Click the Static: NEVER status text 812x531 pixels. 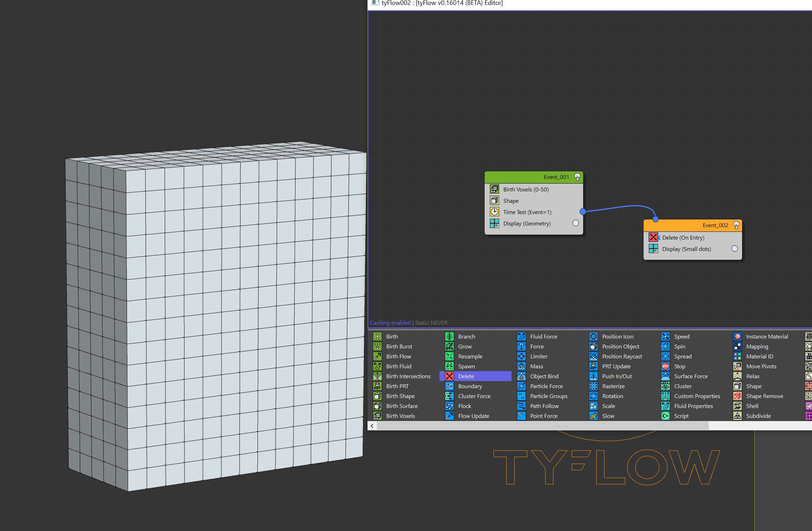[431, 323]
